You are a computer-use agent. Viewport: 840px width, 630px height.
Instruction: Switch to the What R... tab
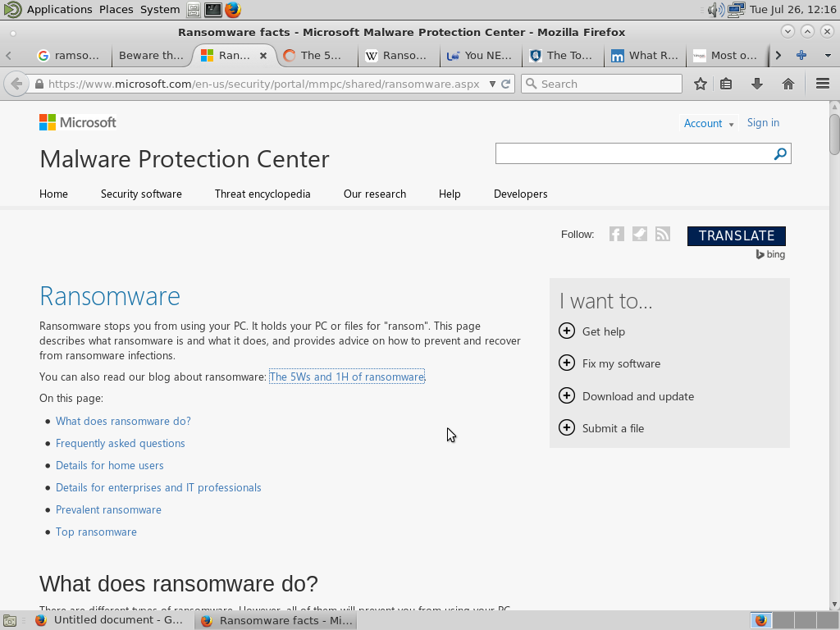645,55
